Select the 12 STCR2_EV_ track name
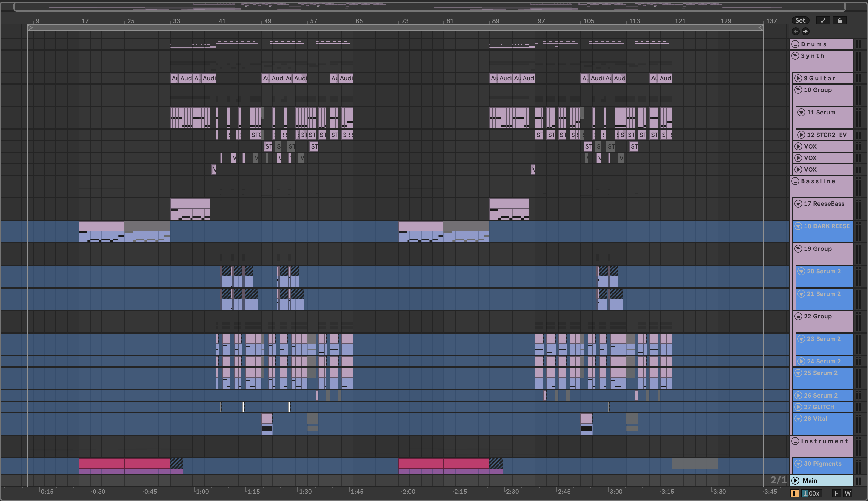 pos(828,135)
